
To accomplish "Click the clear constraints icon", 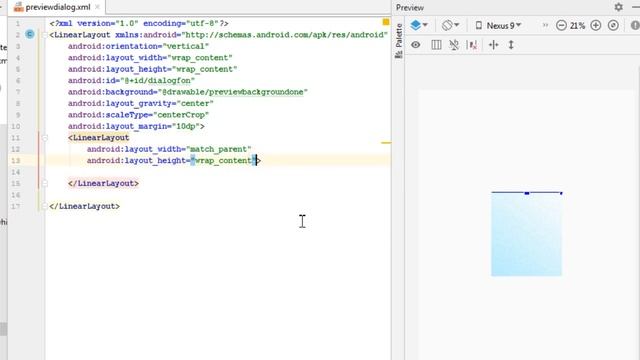I will pyautogui.click(x=472, y=45).
